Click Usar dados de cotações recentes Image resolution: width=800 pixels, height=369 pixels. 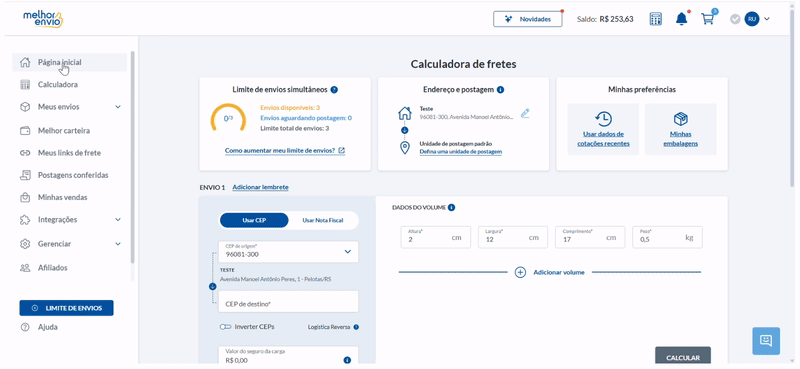pos(603,129)
